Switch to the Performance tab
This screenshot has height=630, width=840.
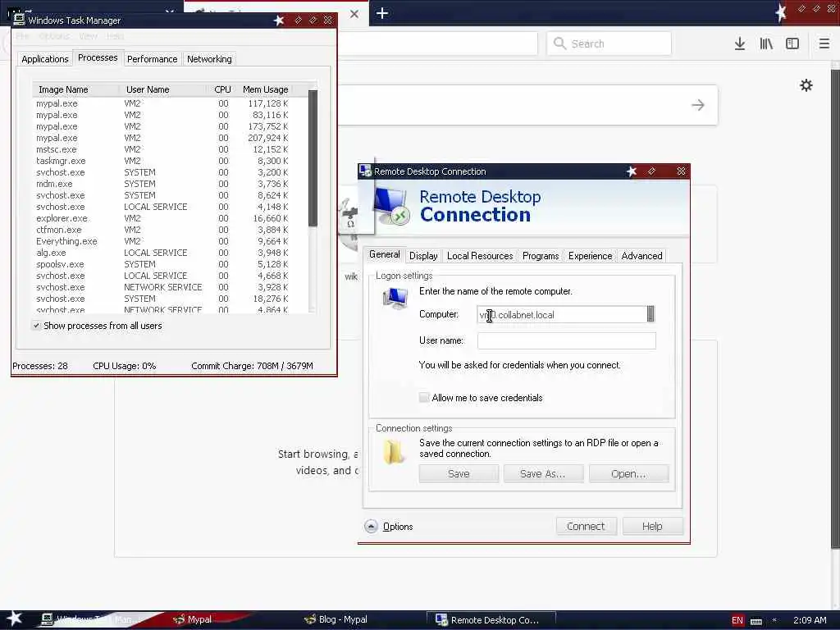pos(152,59)
